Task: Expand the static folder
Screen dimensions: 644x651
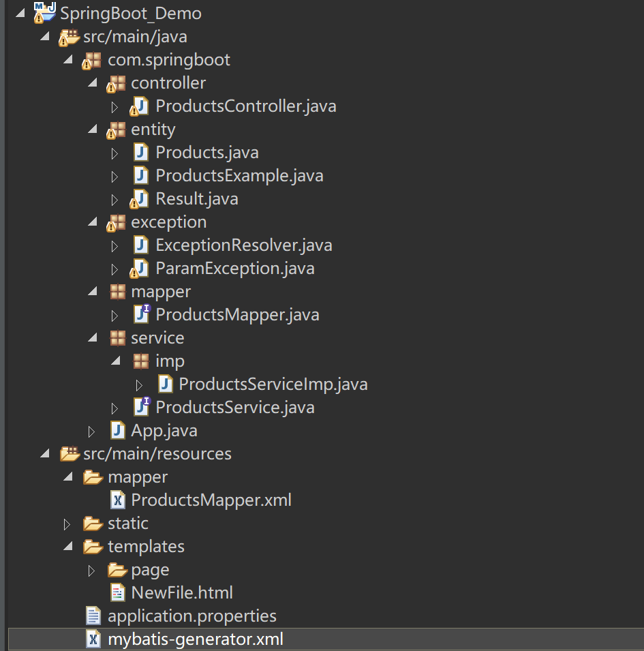Action: (x=67, y=524)
